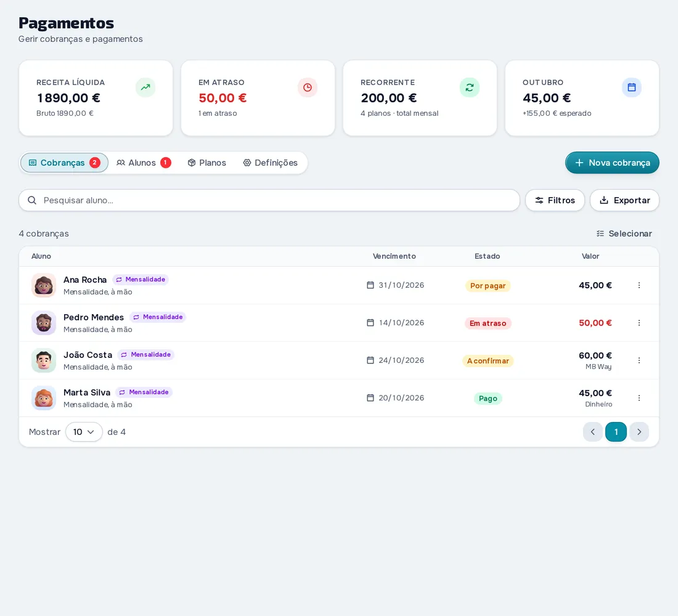678x616 pixels.
Task: Open the options menu for Ana Rocha
Action: click(x=639, y=285)
